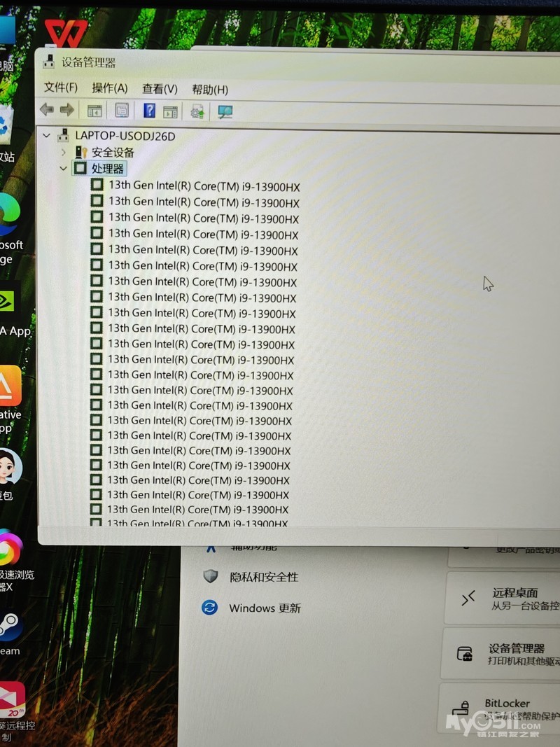This screenshot has height=747, width=560.
Task: Open the 豆包 desktop icon
Action: [10, 467]
